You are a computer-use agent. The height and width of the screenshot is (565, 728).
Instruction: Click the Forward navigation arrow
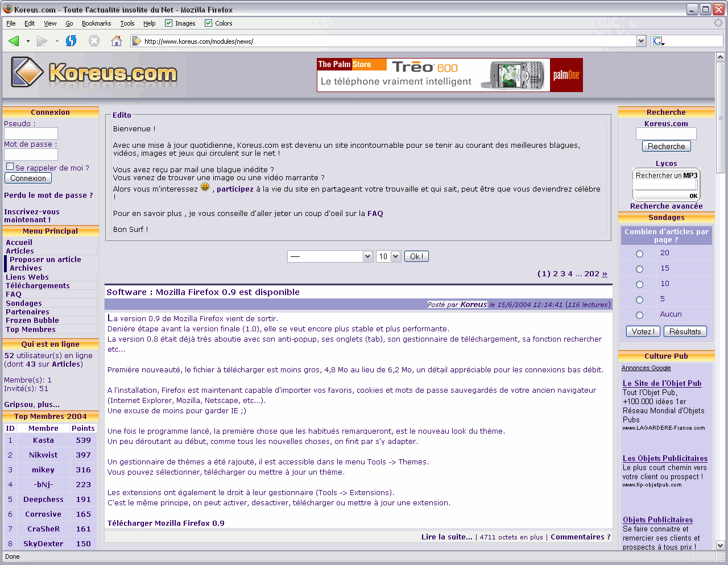[42, 41]
